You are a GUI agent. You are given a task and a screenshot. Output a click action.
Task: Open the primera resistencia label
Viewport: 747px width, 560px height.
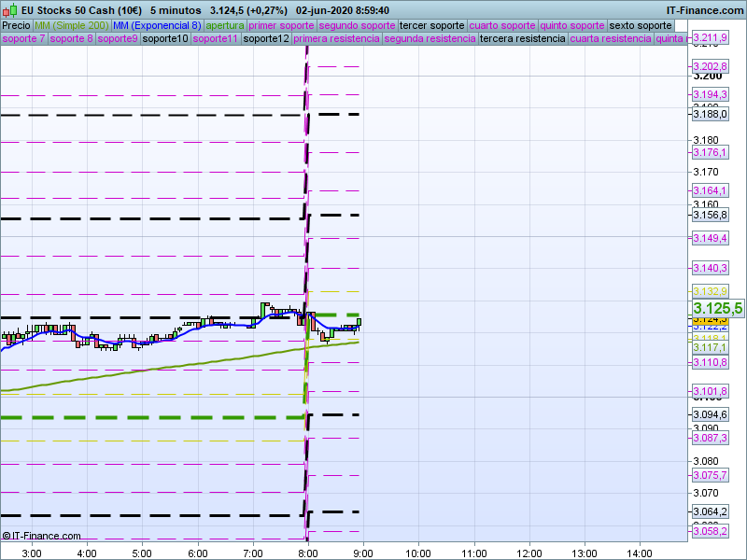tap(336, 39)
